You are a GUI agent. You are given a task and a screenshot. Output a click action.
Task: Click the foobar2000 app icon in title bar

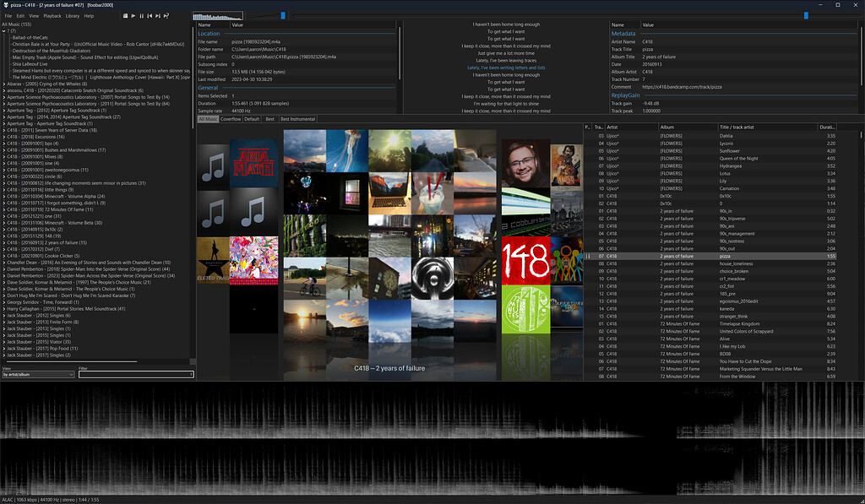[x=5, y=5]
